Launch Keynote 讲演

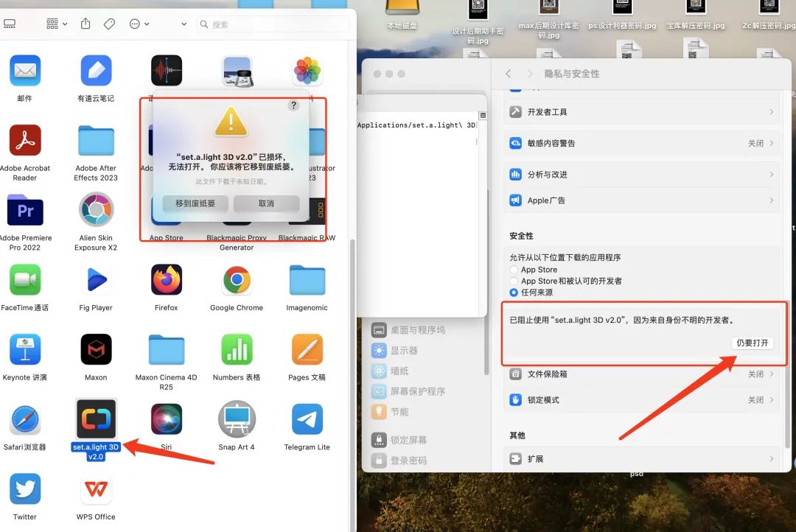point(25,349)
